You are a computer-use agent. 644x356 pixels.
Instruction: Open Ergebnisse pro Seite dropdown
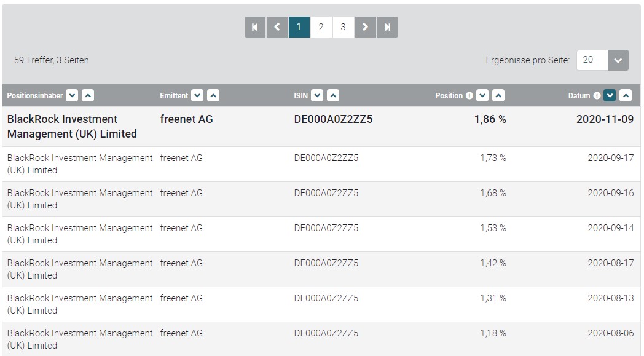pyautogui.click(x=618, y=60)
